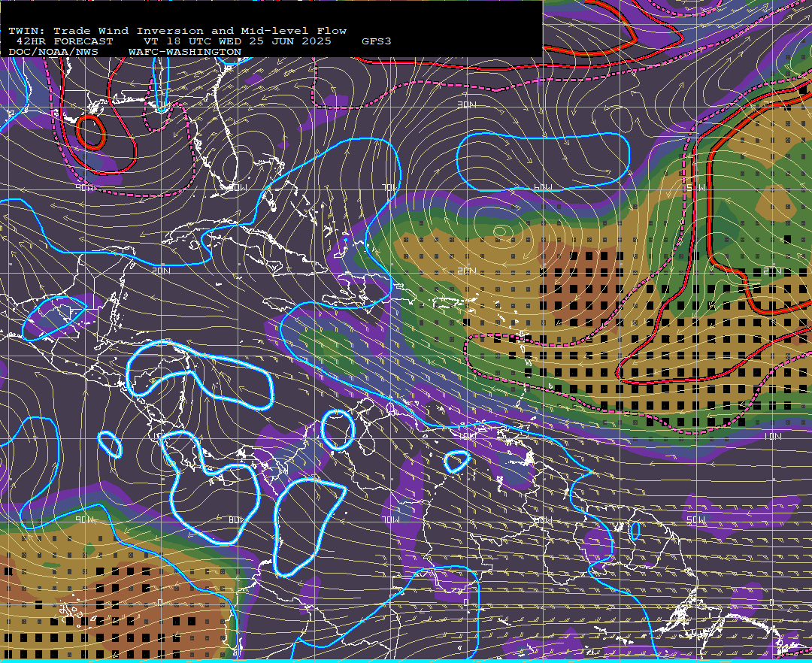812x663 pixels.
Task: Click the 'WAFC-WASHINGTON' label
Action: 185,53
